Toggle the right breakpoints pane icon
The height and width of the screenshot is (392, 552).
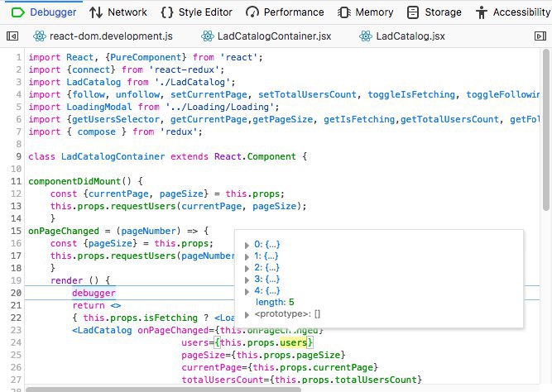pyautogui.click(x=540, y=36)
